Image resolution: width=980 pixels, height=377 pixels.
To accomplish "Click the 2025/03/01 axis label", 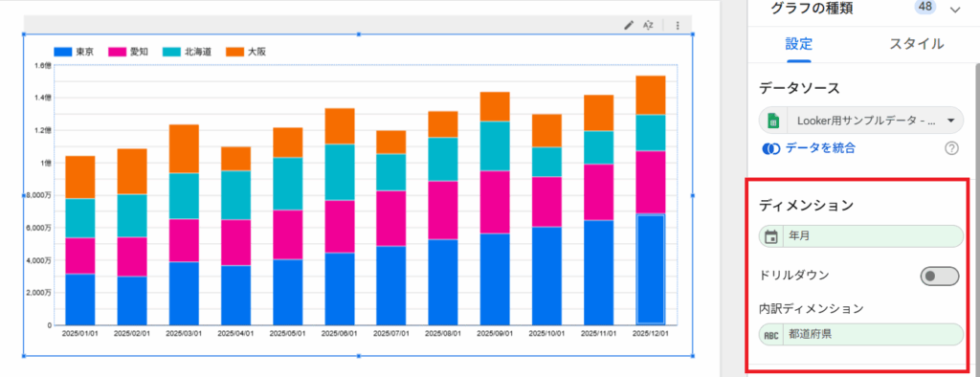I will [x=183, y=333].
